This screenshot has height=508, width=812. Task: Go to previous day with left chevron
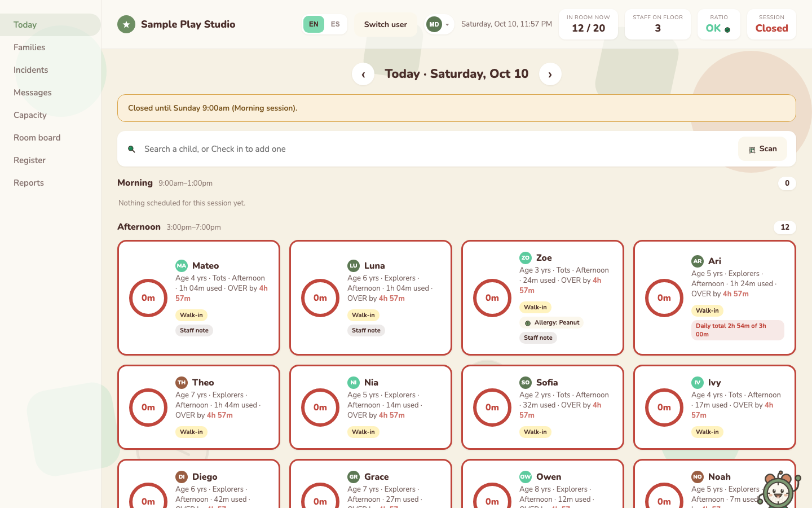tap(363, 74)
